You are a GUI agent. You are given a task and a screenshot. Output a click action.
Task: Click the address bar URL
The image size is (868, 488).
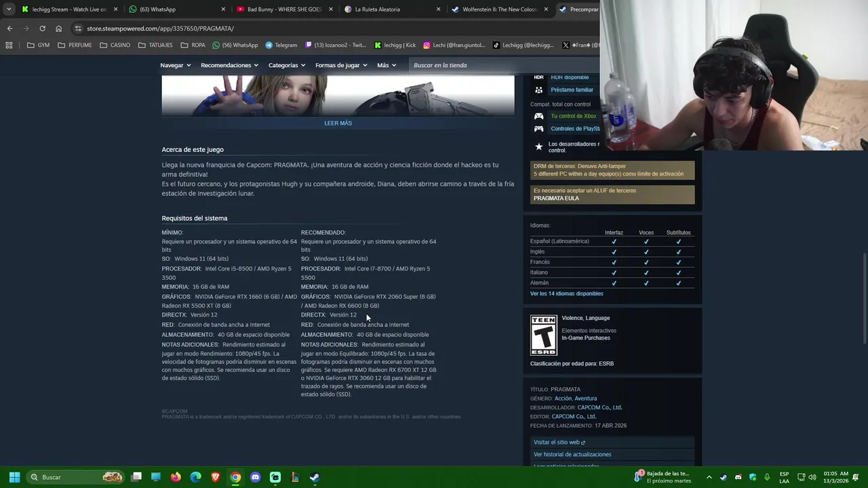click(x=160, y=28)
